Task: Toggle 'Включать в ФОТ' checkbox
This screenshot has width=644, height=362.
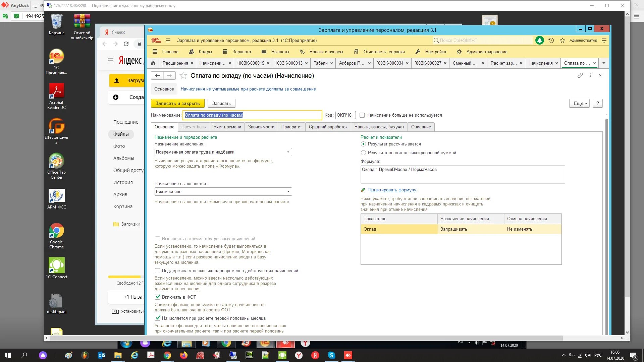Action: point(158,297)
